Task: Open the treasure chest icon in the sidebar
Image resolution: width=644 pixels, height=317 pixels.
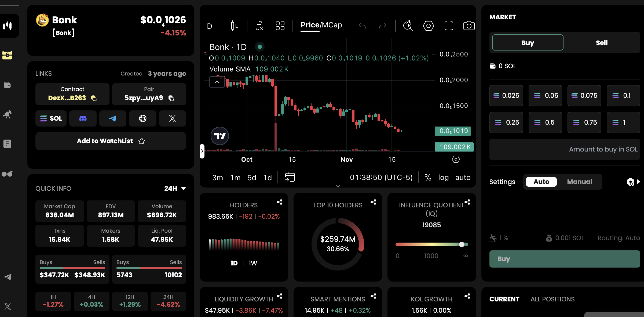Action: tap(7, 55)
